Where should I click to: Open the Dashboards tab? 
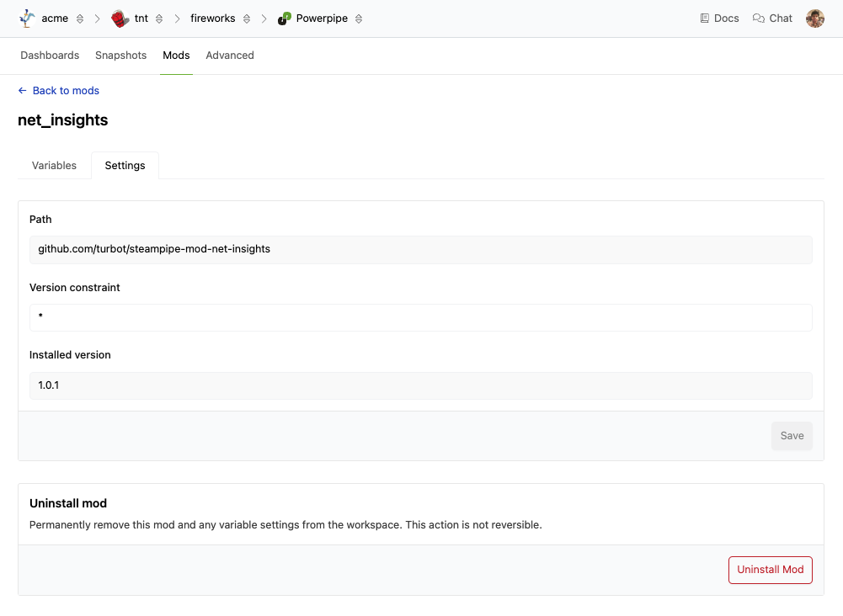click(50, 56)
